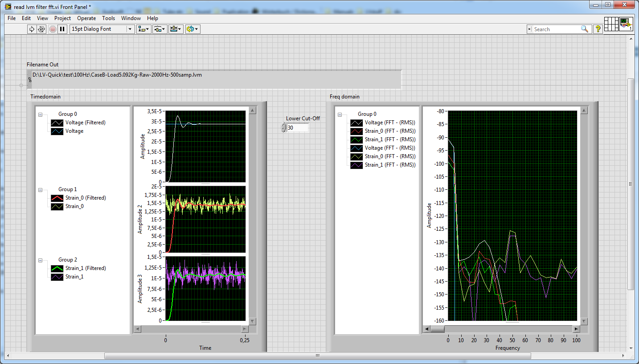The width and height of the screenshot is (639, 364).
Task: Open the View menu
Action: [x=42, y=18]
